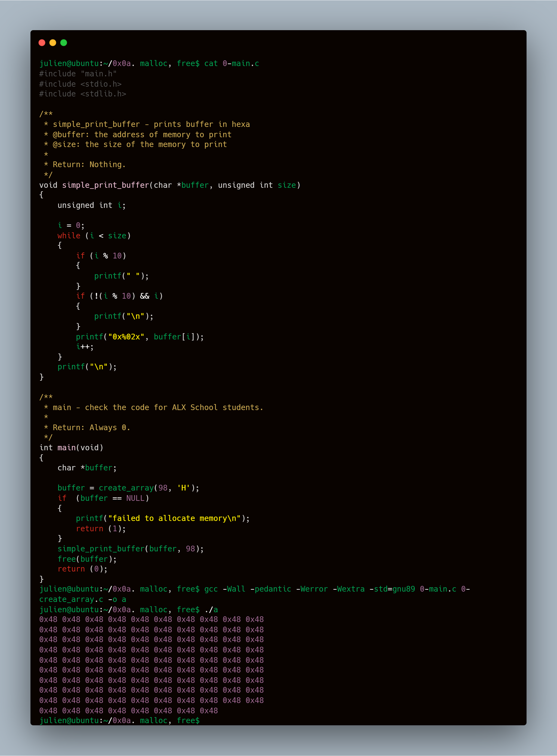Click the printf(" "); statement

coord(121,276)
